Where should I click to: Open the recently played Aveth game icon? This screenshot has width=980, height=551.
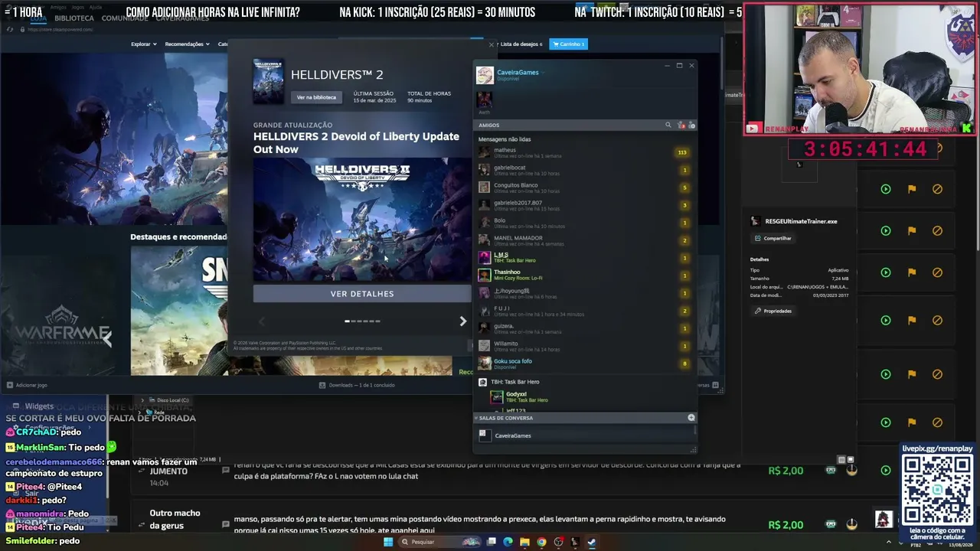485,99
